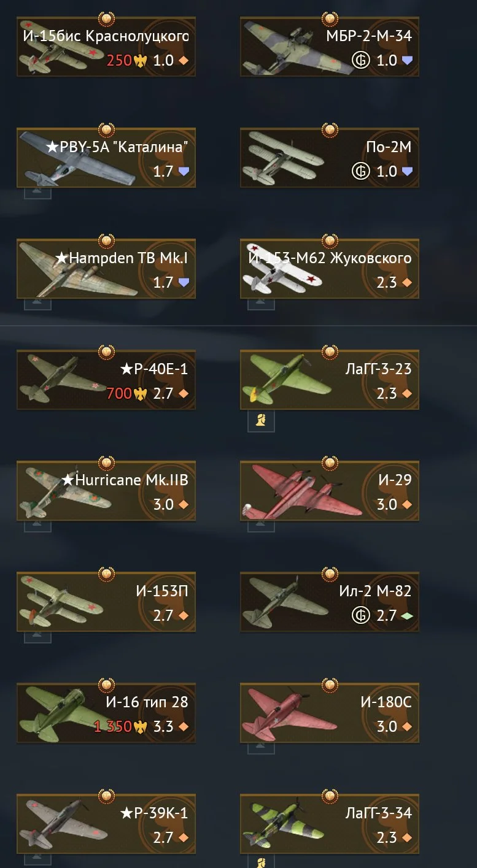Open the PBY-5A Каталина aircraft card
Viewport: 477px width, 868px height.
[106, 158]
